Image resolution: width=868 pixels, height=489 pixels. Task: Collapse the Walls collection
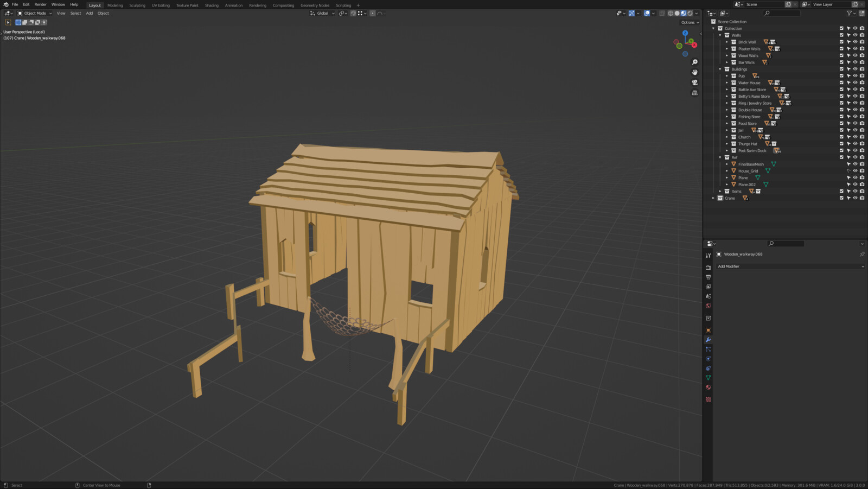coord(720,35)
